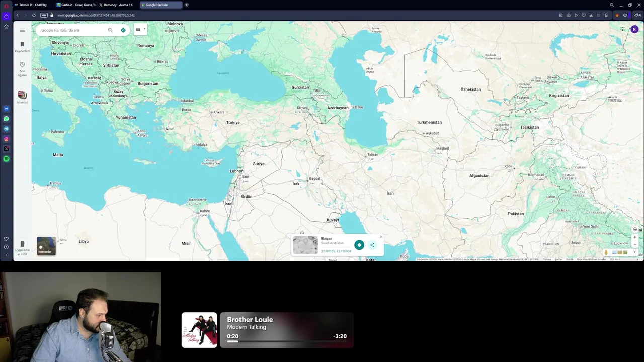Click the search tabs magnifier in title bar
This screenshot has width=644, height=362.
tap(612, 5)
